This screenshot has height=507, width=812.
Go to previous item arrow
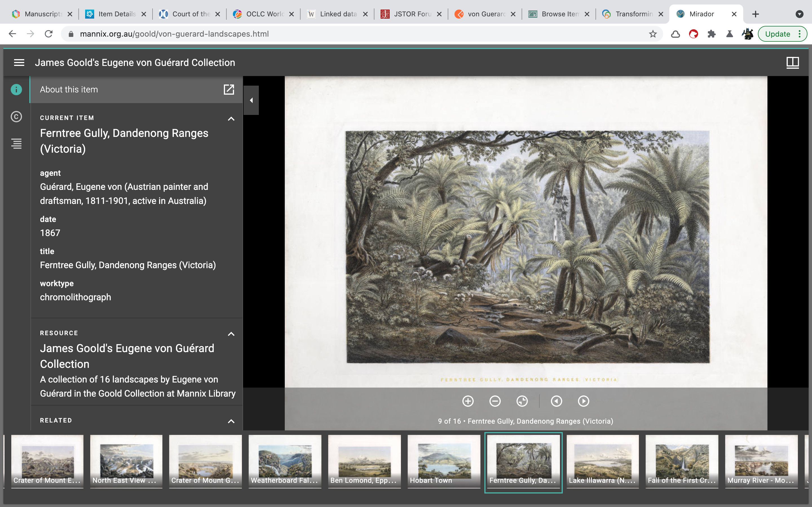click(x=556, y=401)
